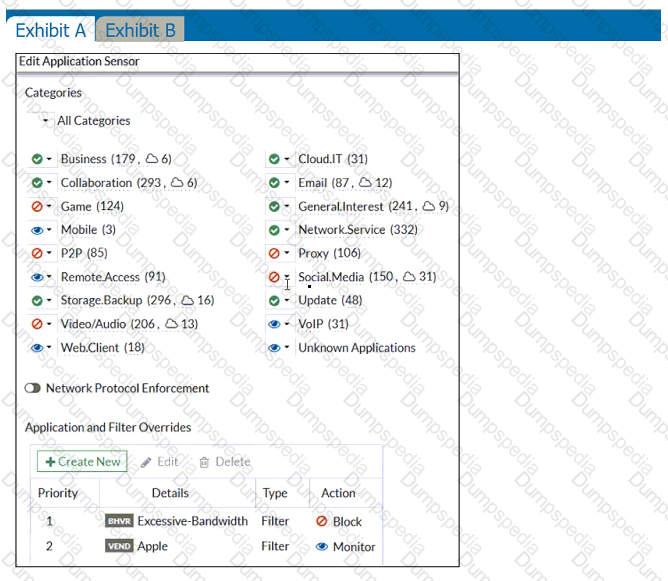Click the BHVR badge for Excessive-Bandwidth
668x581 pixels.
coord(119,521)
